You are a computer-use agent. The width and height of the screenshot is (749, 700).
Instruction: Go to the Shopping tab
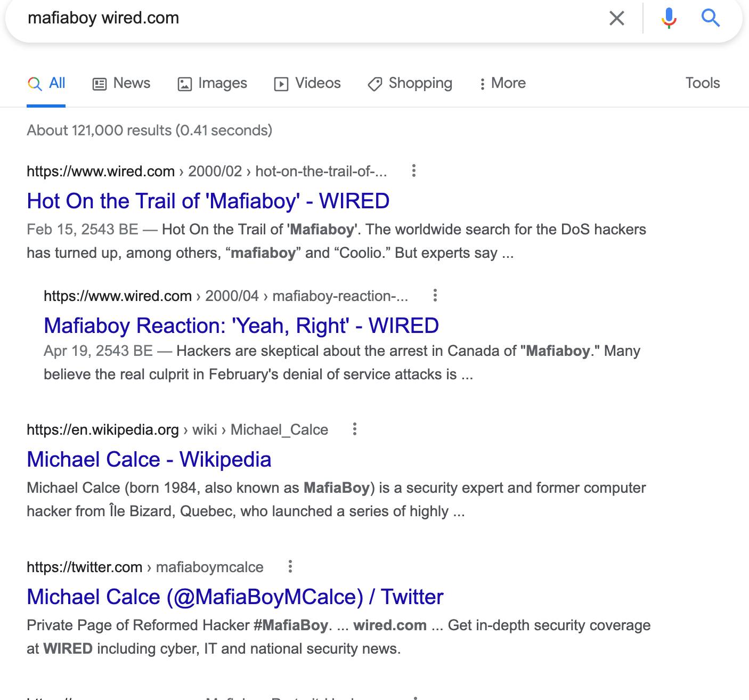[x=410, y=84]
